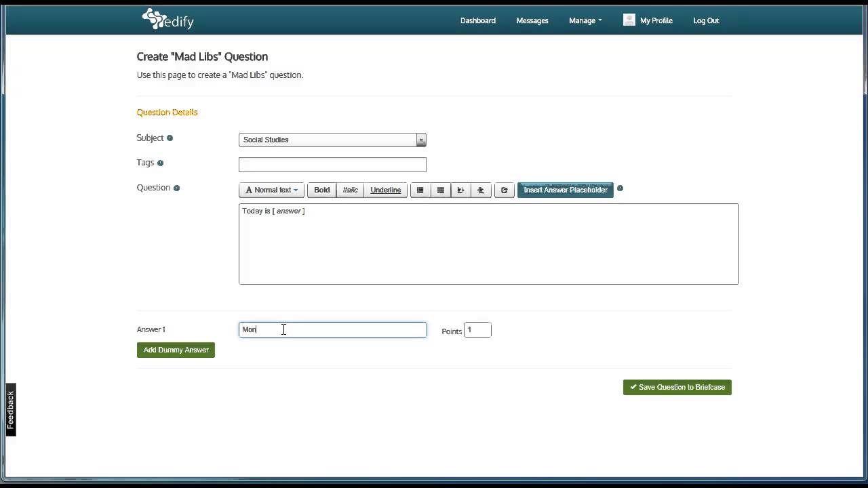868x488 pixels.
Task: Apply Underline formatting
Action: [x=386, y=190]
